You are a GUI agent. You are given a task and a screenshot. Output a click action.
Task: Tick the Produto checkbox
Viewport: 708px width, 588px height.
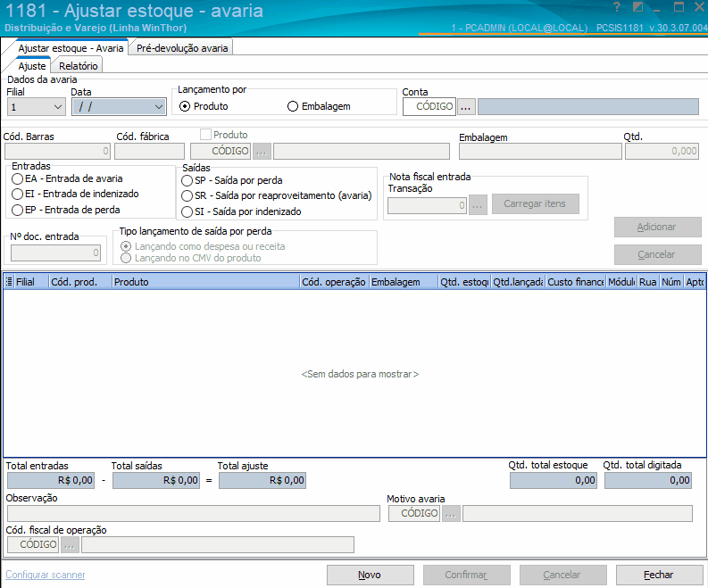(x=206, y=135)
